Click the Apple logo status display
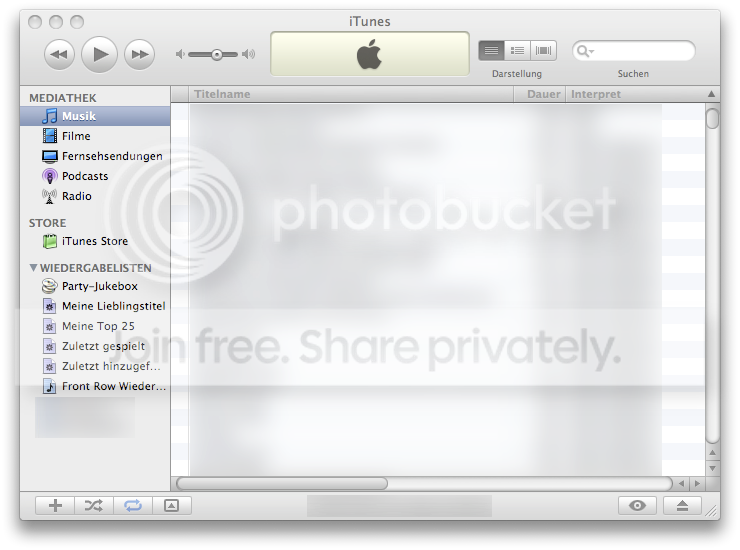Image resolution: width=740 pixels, height=550 pixels. tap(370, 54)
